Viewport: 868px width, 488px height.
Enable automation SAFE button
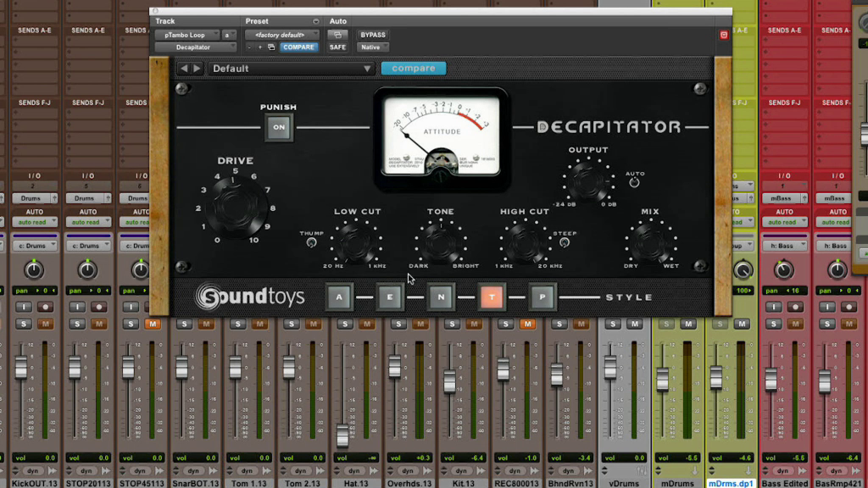tap(337, 47)
